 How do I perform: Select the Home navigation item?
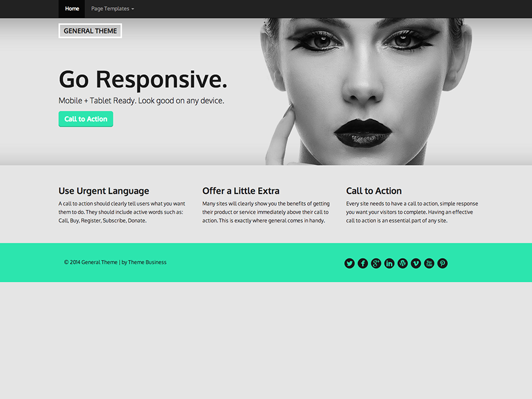(x=72, y=8)
